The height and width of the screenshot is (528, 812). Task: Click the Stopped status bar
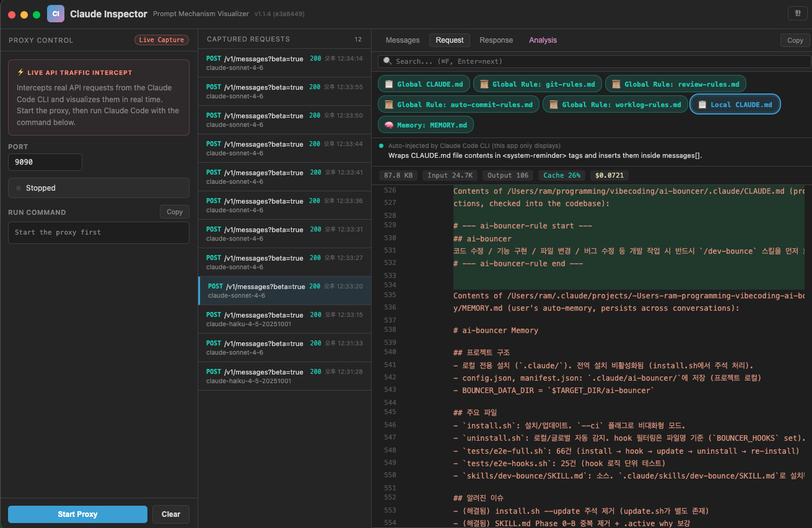pos(98,188)
